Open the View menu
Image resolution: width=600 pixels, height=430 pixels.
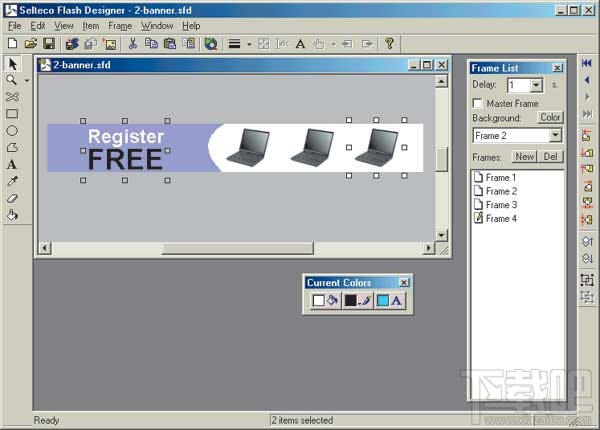pos(64,26)
